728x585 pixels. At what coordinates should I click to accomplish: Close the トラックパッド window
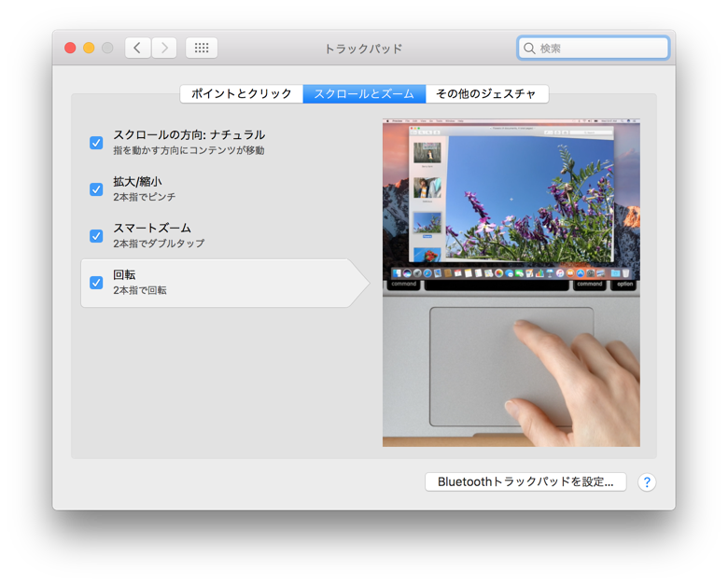click(70, 48)
